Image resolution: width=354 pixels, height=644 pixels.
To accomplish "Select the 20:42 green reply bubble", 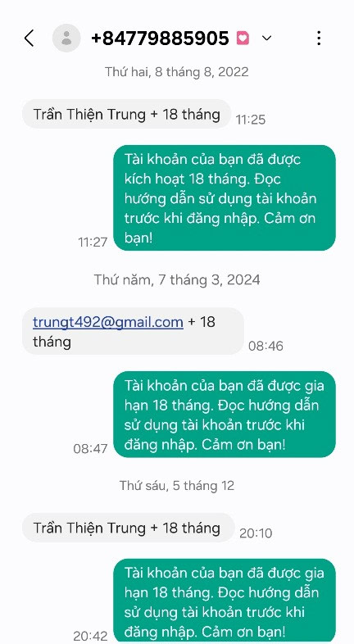I will (x=225, y=601).
